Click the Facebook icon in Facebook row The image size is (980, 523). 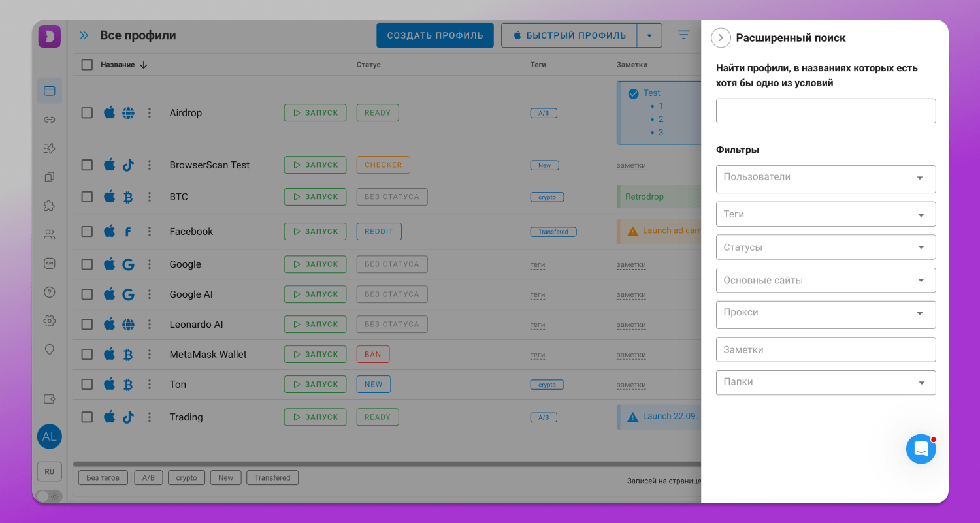(128, 231)
